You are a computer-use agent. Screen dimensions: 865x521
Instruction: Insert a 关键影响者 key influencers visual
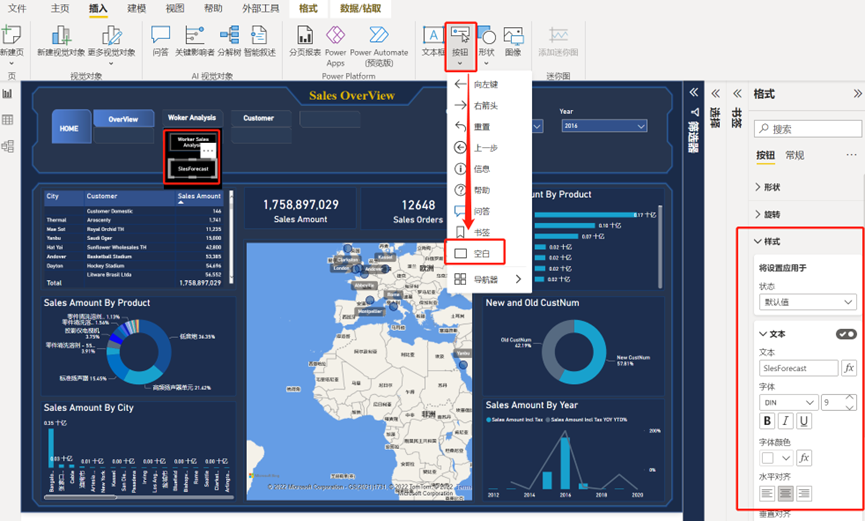[x=195, y=38]
